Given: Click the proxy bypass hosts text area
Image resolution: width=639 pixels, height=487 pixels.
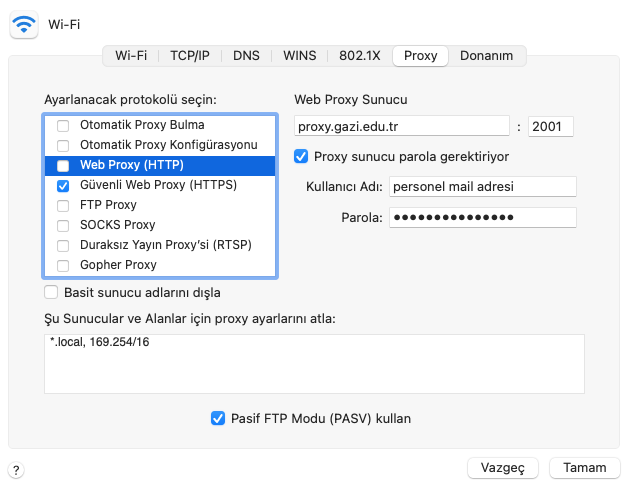Looking at the screenshot, I should [x=314, y=364].
